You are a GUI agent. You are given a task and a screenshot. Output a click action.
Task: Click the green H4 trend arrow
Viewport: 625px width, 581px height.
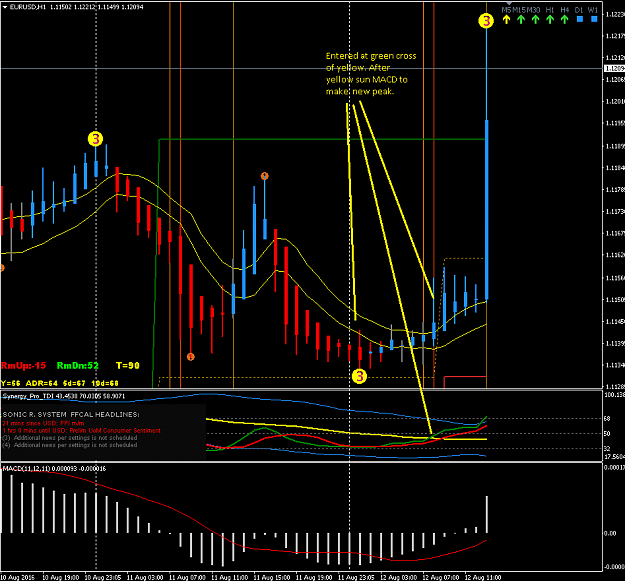[x=564, y=19]
